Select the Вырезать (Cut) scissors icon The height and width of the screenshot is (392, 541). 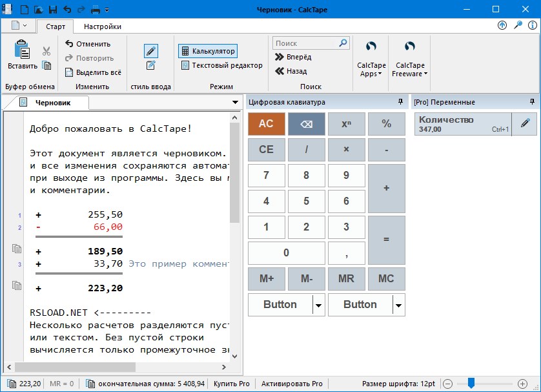tap(46, 50)
